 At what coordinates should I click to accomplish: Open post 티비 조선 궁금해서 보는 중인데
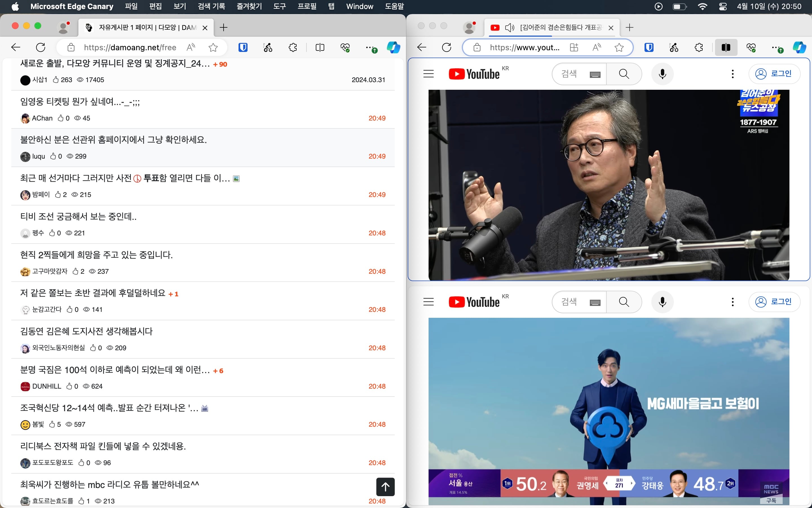coord(78,216)
